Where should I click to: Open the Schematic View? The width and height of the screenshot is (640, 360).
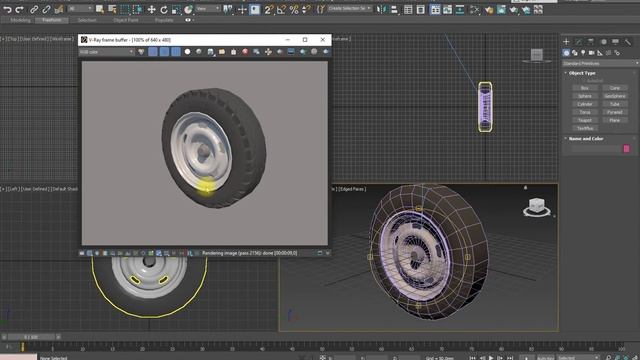460,9
